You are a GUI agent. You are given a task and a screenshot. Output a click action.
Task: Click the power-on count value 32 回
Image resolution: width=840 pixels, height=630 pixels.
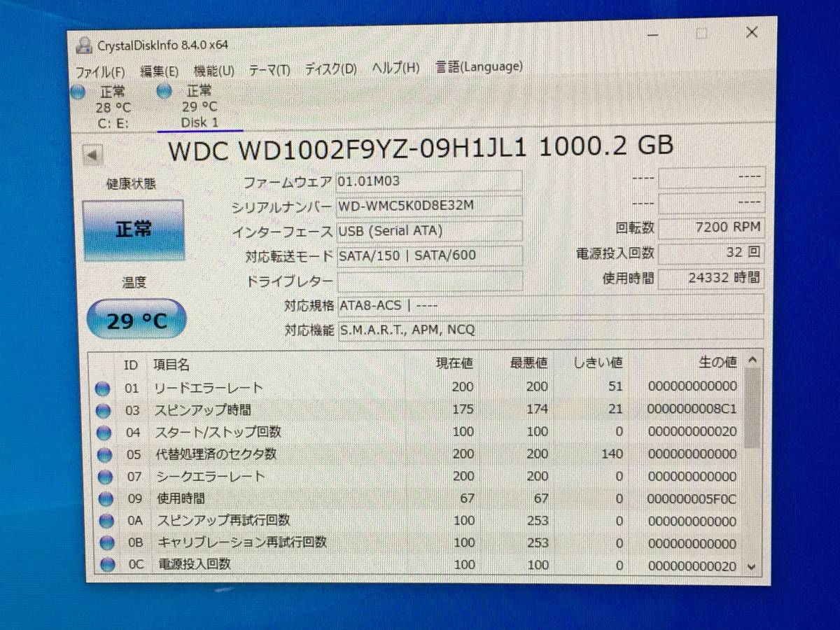coord(711,253)
